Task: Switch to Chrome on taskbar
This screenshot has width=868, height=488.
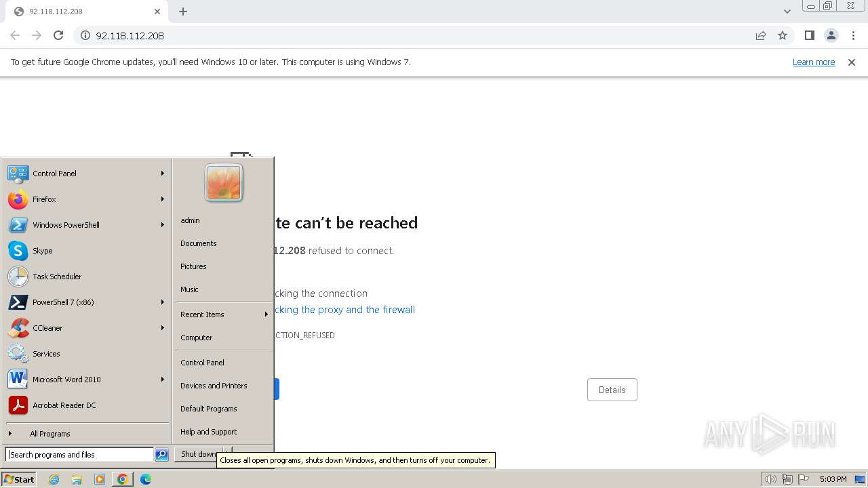Action: click(x=123, y=479)
